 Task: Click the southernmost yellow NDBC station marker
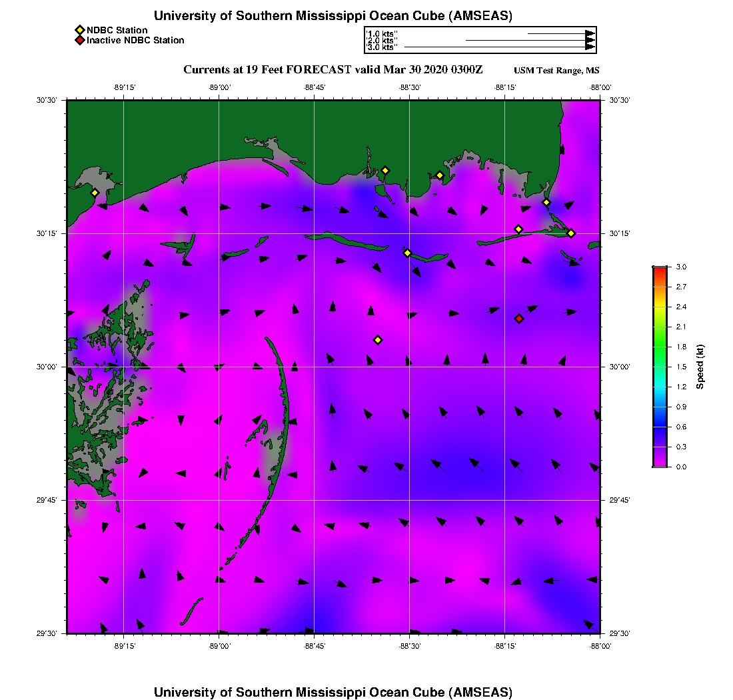coord(378,340)
